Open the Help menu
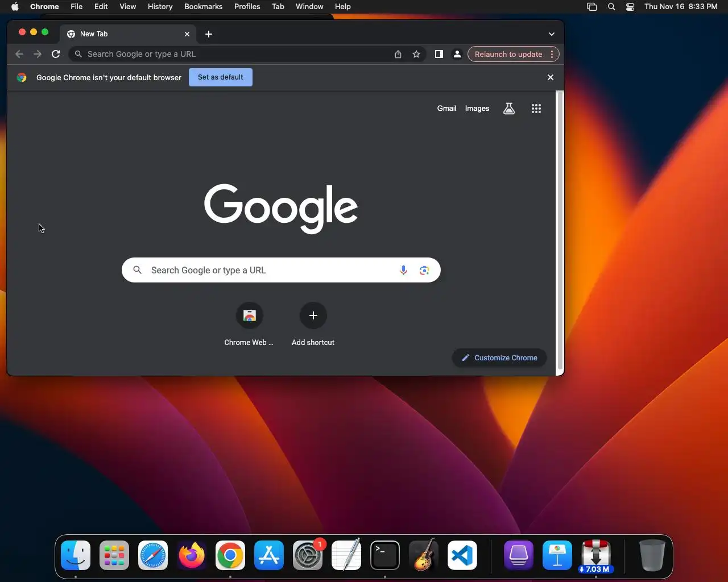 342,6
